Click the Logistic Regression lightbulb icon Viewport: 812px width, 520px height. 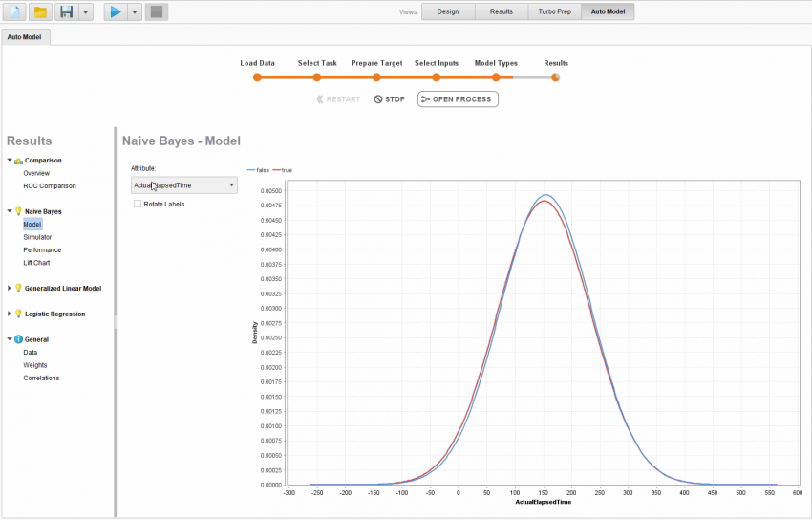[19, 314]
